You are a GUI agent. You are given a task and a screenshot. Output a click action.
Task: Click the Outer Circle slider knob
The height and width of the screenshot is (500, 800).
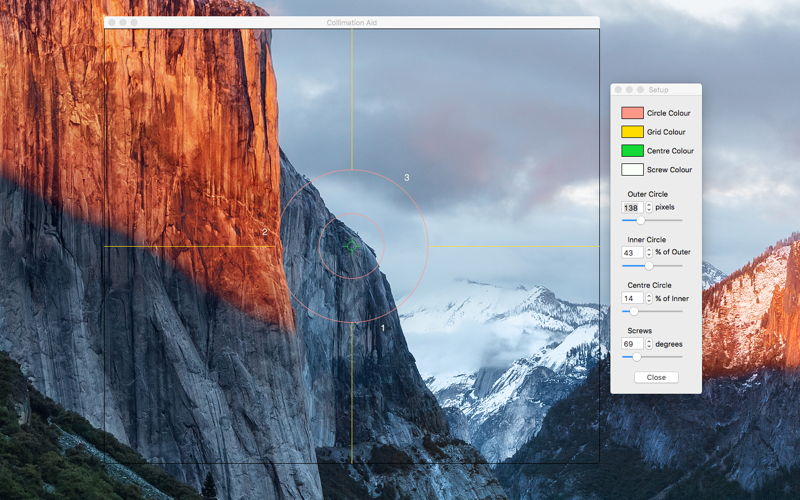pos(640,220)
